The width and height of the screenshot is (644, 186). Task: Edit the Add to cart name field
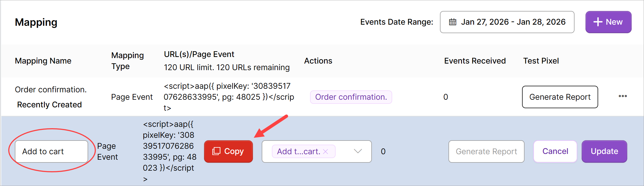click(51, 151)
